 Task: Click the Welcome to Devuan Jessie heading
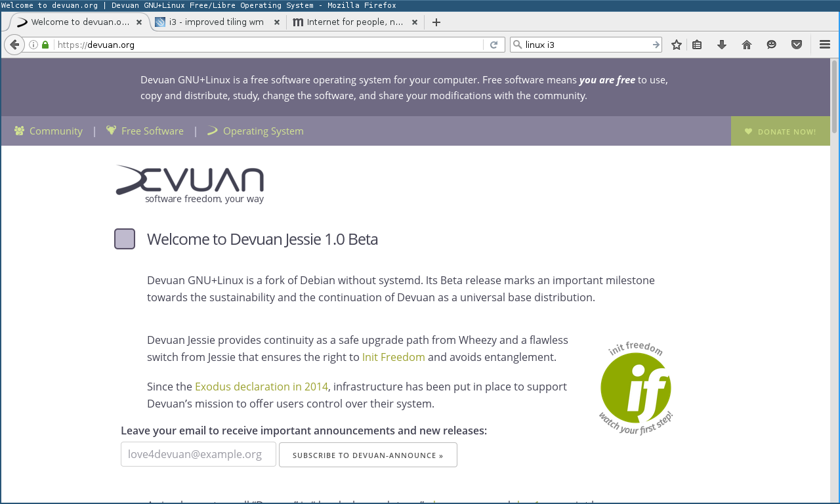pyautogui.click(x=262, y=239)
